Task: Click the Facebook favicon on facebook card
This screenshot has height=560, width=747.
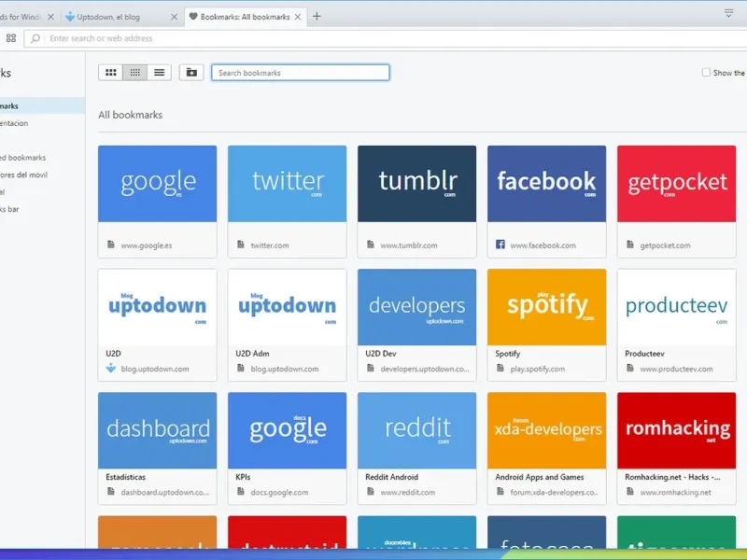Action: click(500, 245)
